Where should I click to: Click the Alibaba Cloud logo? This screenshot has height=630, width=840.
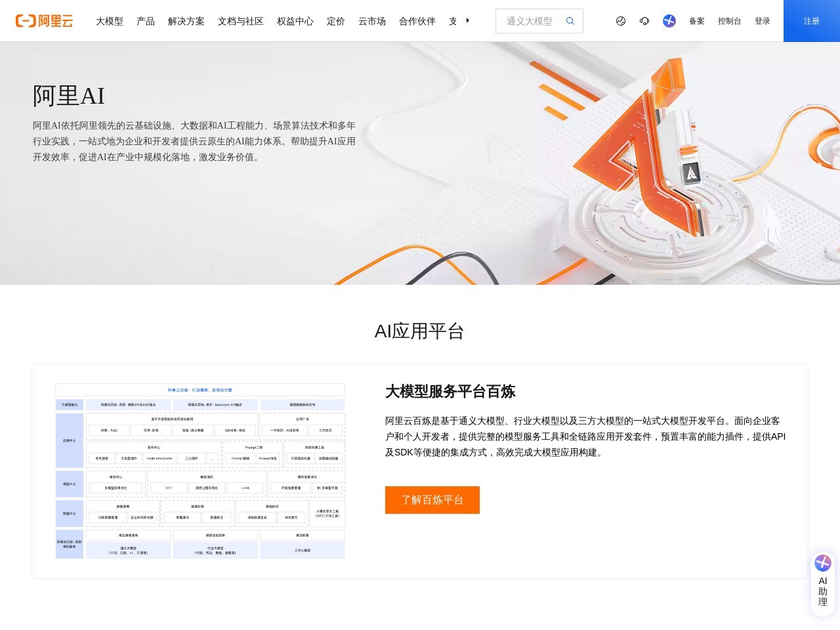[43, 20]
